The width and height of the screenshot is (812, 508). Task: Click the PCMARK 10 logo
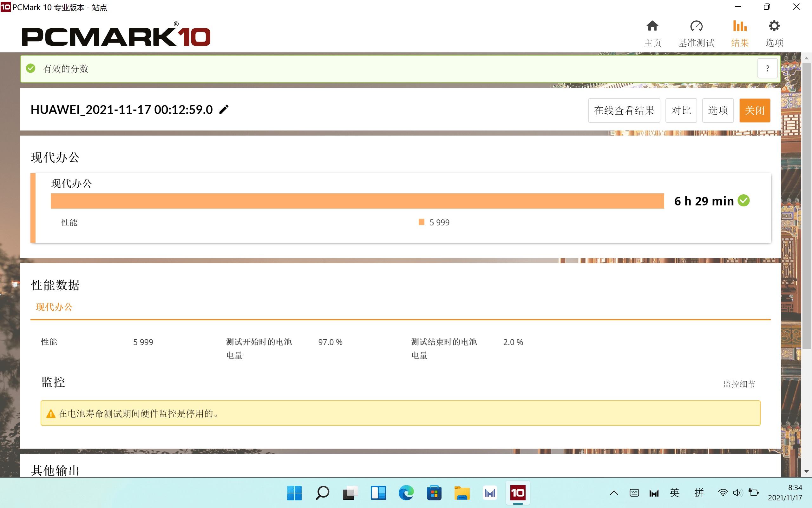point(116,34)
